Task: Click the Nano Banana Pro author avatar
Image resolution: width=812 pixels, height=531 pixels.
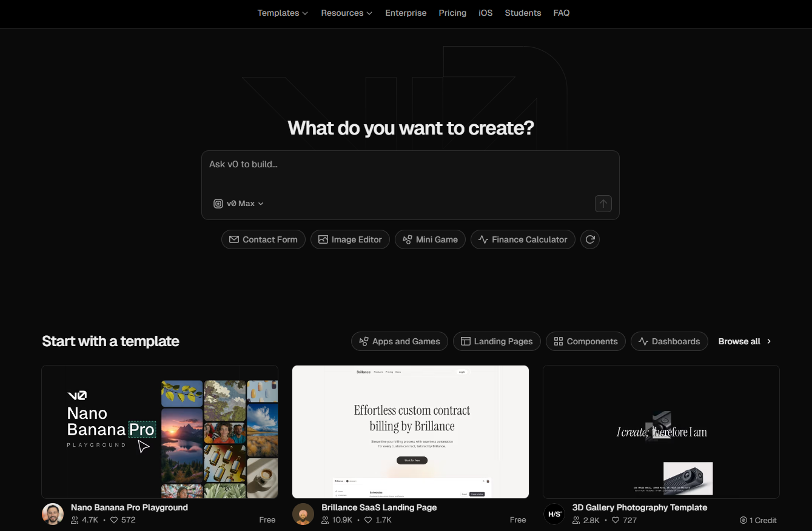Action: point(53,514)
